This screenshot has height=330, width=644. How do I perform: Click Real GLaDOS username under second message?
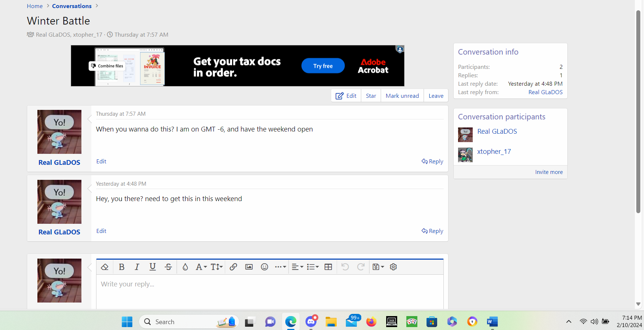pyautogui.click(x=59, y=232)
